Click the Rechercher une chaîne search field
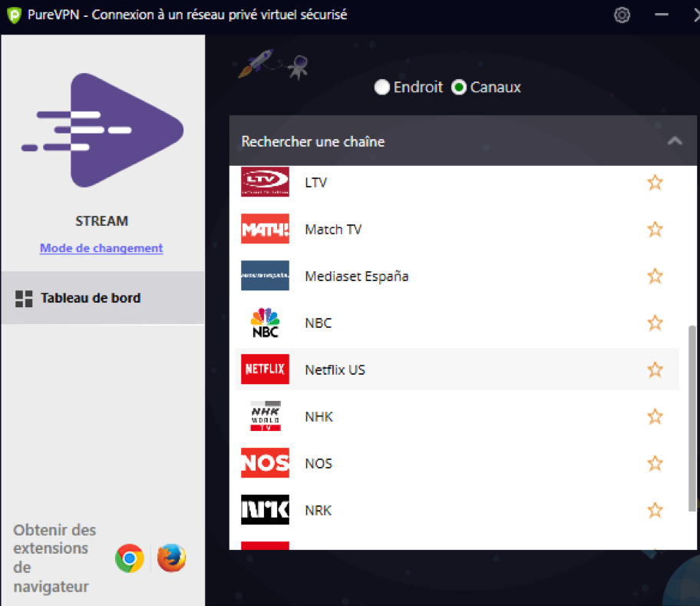Screen dimensions: 700x606 [x=463, y=141]
